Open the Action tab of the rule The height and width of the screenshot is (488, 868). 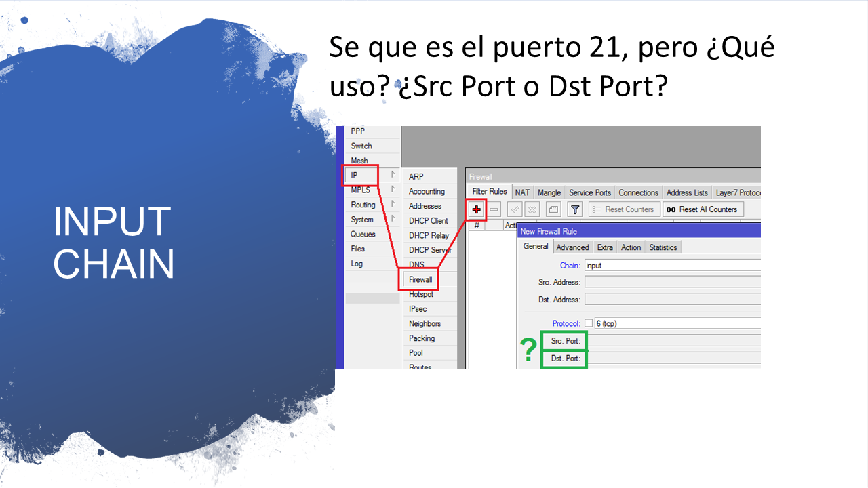631,247
